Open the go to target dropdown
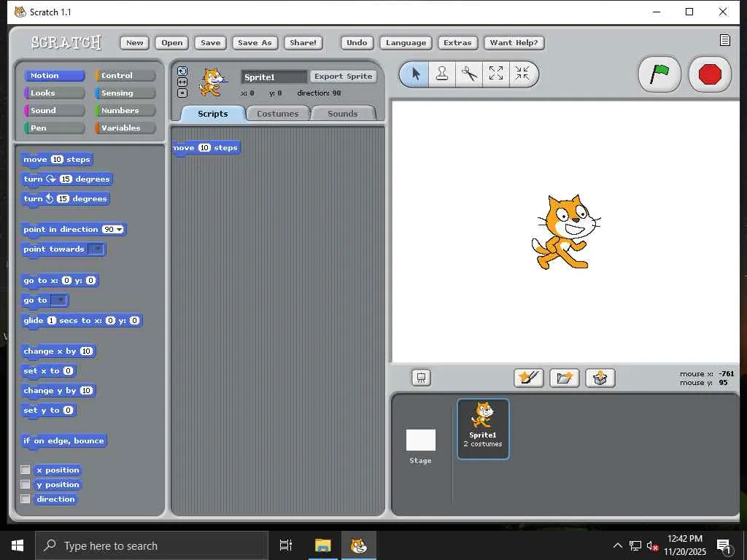This screenshot has width=747, height=560. tap(59, 300)
